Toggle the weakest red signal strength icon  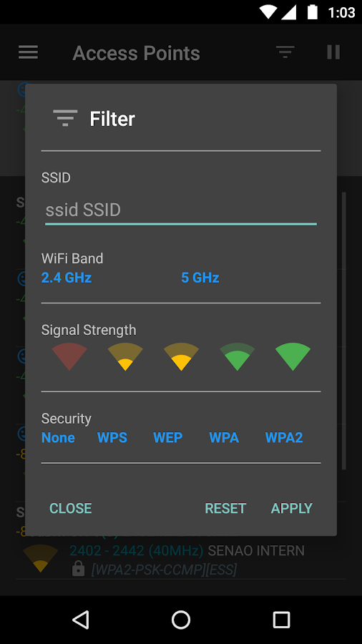pos(69,356)
